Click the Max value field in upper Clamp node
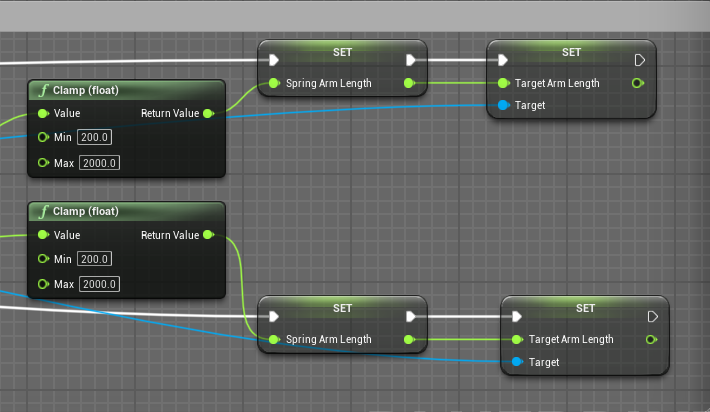The height and width of the screenshot is (412, 710). (x=99, y=162)
